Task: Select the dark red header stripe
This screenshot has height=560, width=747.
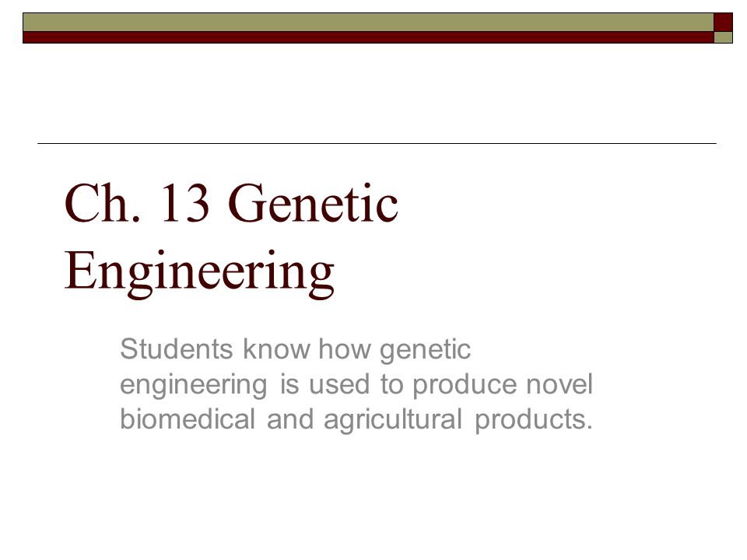Action: tap(368, 37)
